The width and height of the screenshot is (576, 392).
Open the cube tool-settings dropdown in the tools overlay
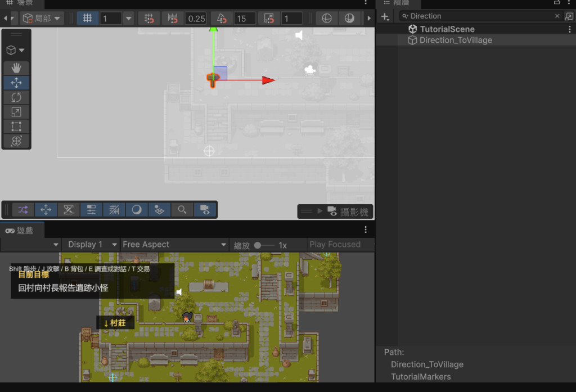tap(16, 50)
